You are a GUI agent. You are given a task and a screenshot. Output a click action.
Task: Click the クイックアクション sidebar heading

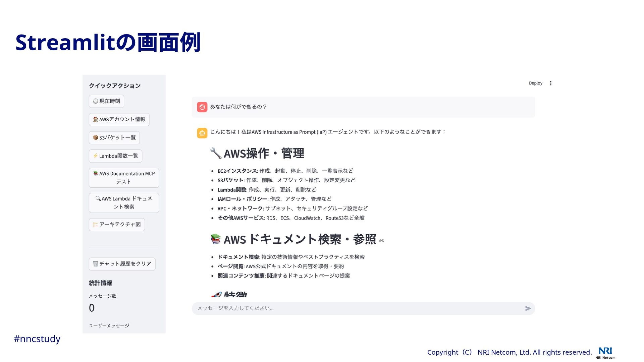pyautogui.click(x=115, y=86)
